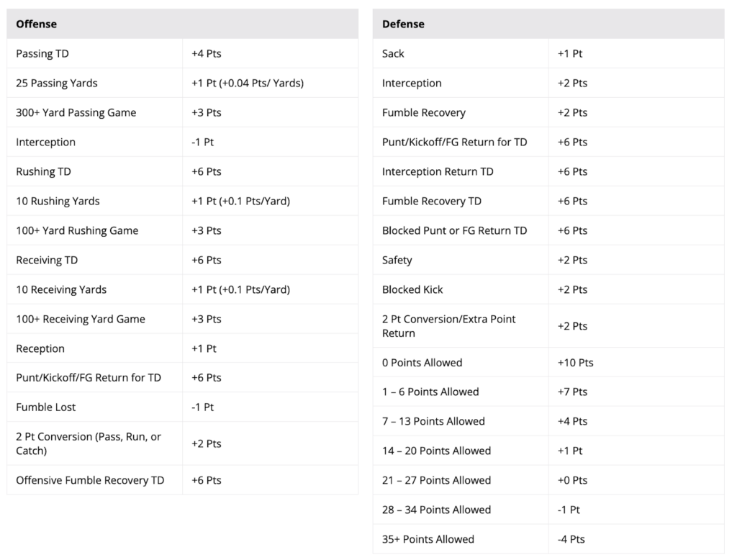
Task: Click the Blocked Kick label
Action: click(412, 289)
